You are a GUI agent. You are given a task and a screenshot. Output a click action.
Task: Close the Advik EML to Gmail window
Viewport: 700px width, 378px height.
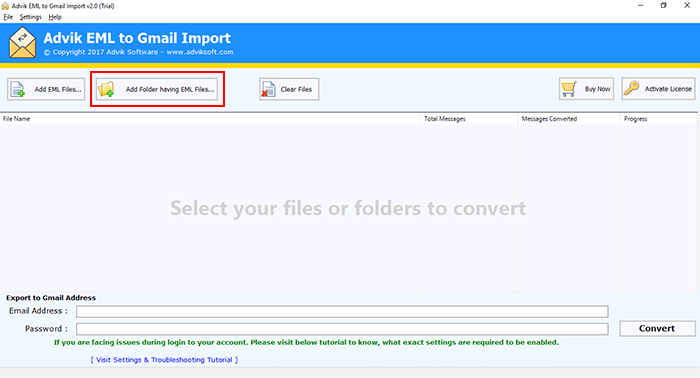click(x=687, y=5)
